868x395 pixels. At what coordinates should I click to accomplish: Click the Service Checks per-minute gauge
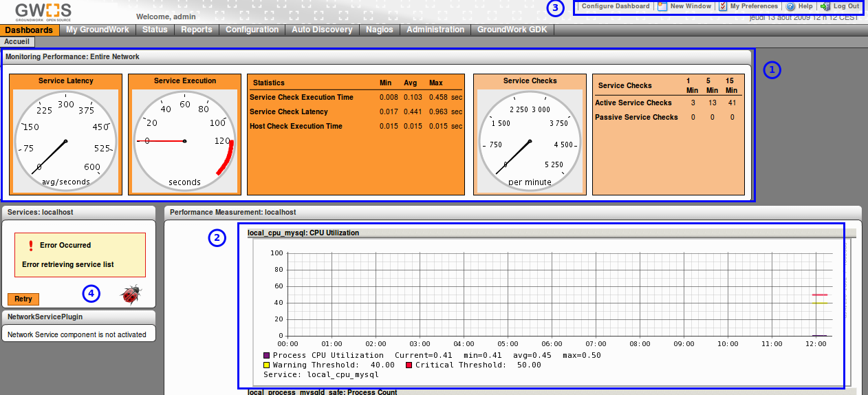point(530,141)
